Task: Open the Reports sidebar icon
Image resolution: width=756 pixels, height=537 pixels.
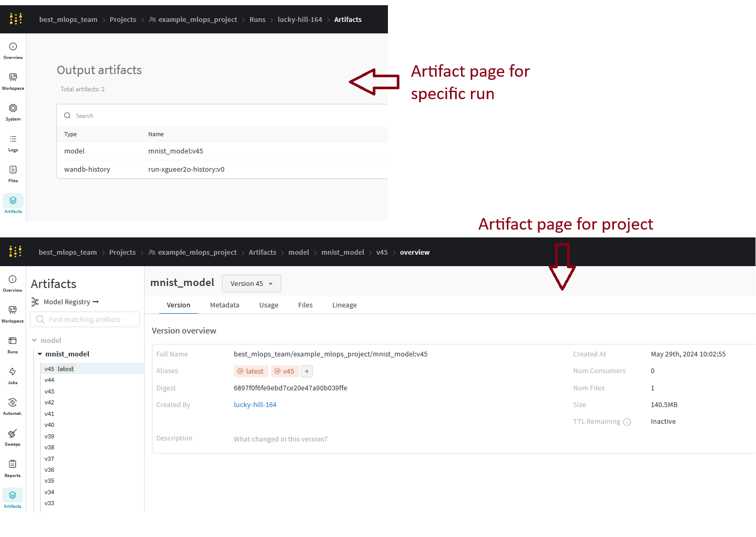Action: pos(13,465)
